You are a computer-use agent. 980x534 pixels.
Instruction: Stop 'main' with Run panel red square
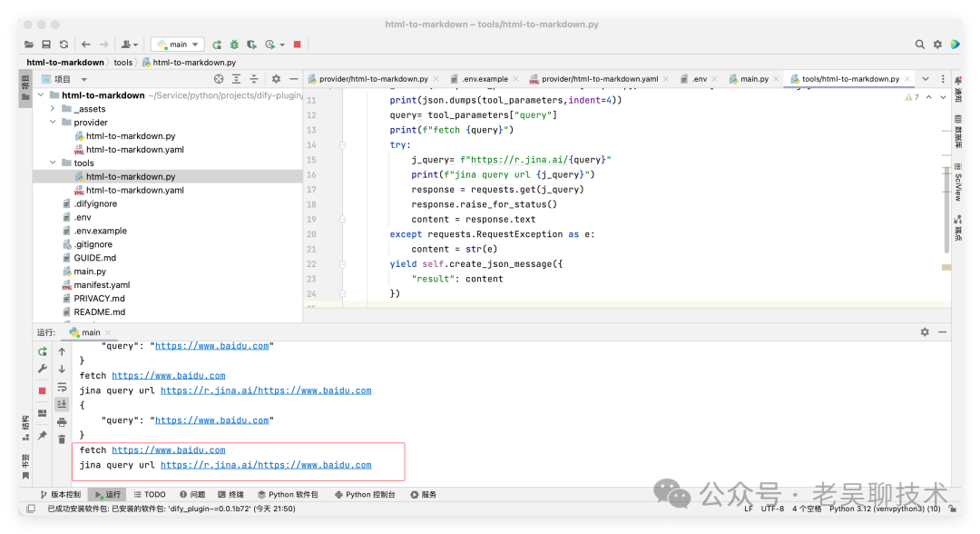tap(43, 391)
